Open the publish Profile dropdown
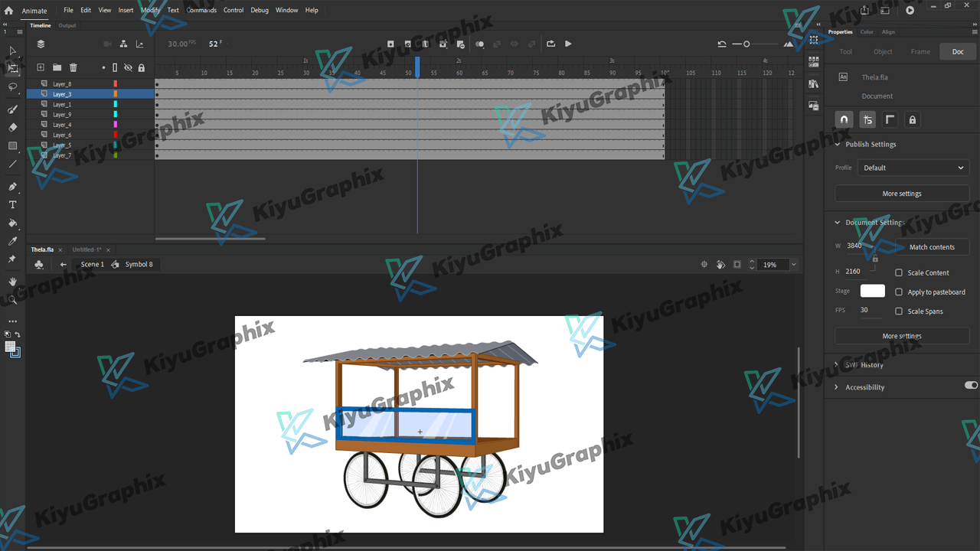980x551 pixels. pyautogui.click(x=913, y=168)
